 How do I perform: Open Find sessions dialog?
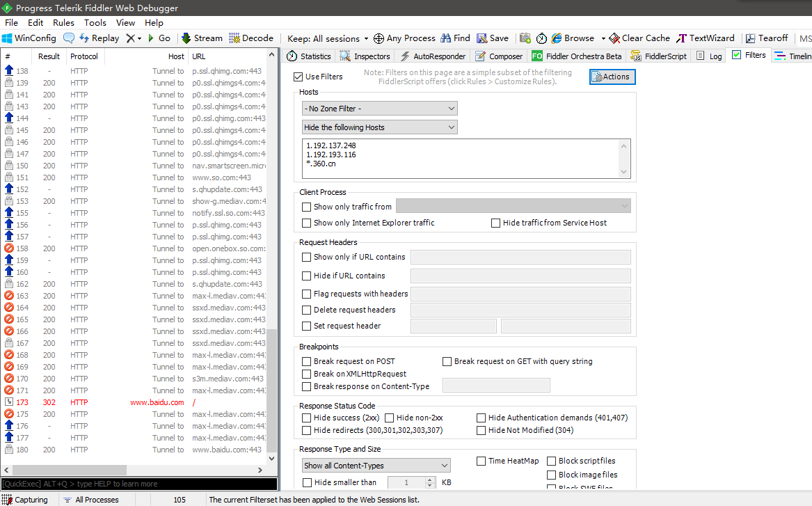coord(455,38)
